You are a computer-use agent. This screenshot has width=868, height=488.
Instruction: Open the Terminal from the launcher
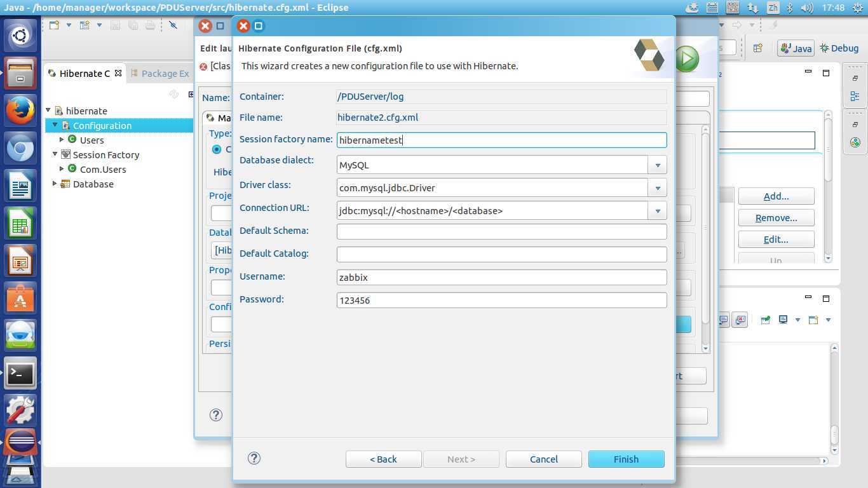(x=20, y=374)
